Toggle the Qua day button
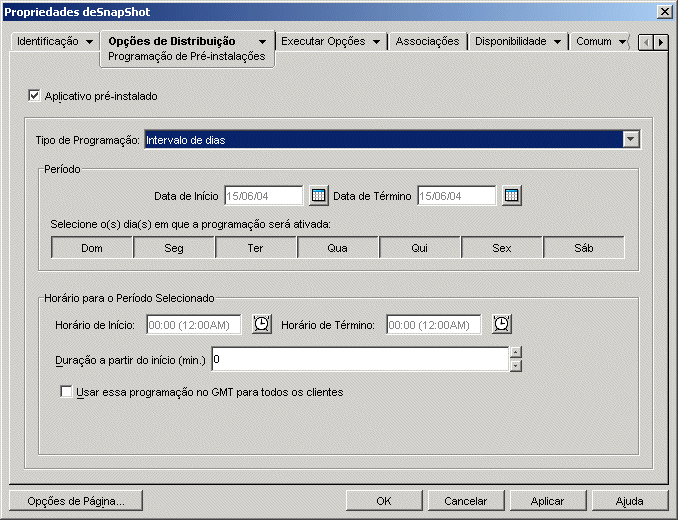Image resolution: width=678 pixels, height=520 pixels. click(x=338, y=247)
